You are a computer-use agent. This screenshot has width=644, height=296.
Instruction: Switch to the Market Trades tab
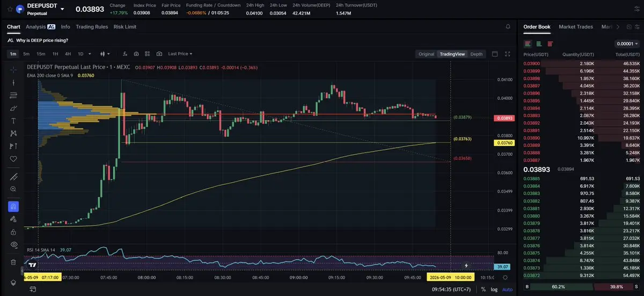576,26
